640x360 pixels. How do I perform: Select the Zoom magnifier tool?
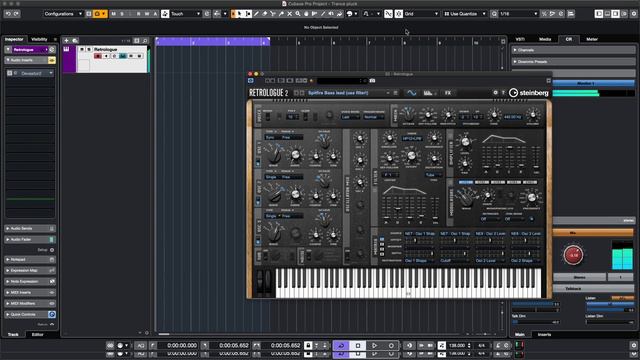tap(298, 14)
